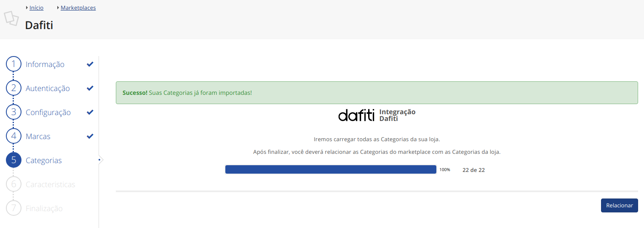644x228 pixels.
Task: Click the green success alert message
Action: coord(377,93)
